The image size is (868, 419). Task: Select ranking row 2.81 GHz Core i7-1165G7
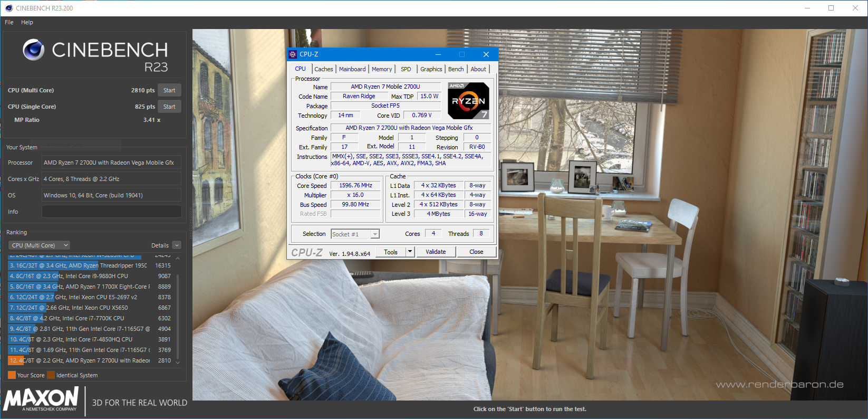[90, 329]
